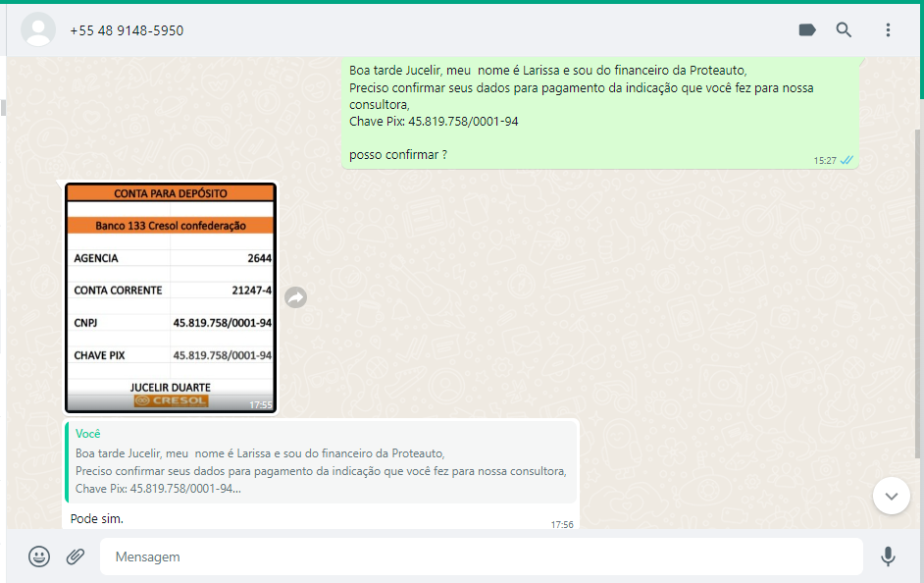The image size is (924, 583).
Task: Attach a file with the paperclip
Action: tap(76, 556)
